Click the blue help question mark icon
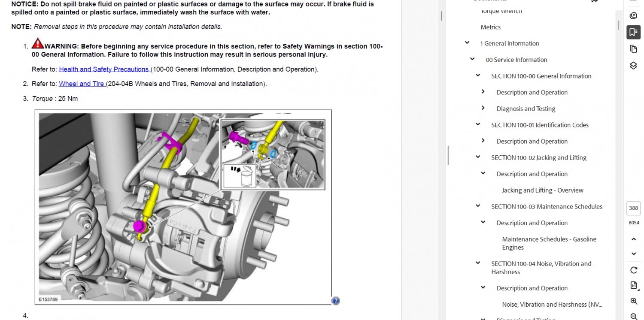The image size is (644, 320). click(336, 301)
